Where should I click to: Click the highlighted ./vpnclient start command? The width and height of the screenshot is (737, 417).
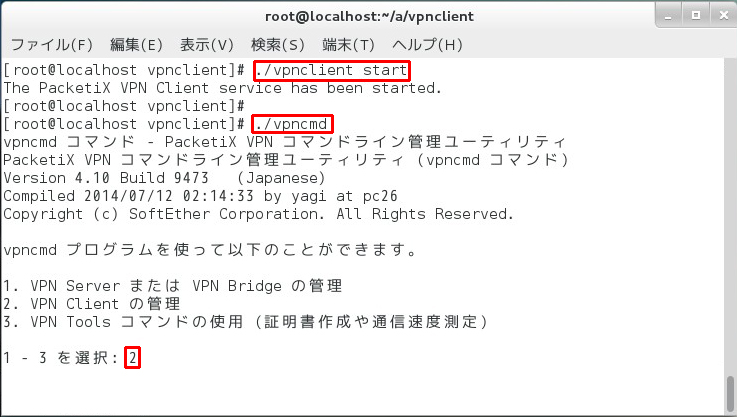pyautogui.click(x=331, y=71)
